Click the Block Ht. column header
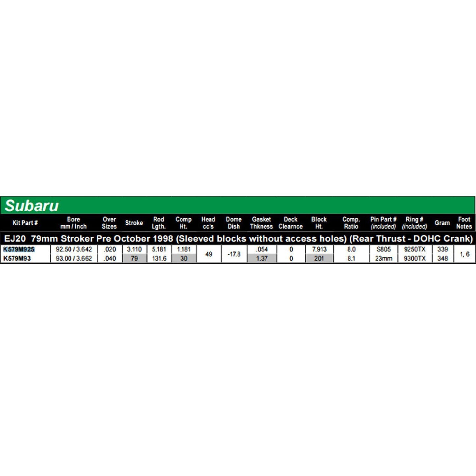This screenshot has height=476, width=476. click(319, 223)
